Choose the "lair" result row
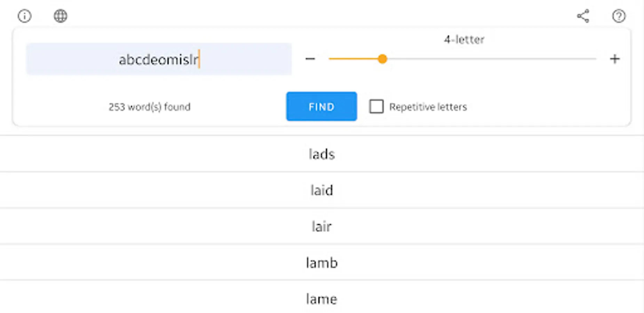Image resolution: width=644 pixels, height=313 pixels. pos(322,227)
